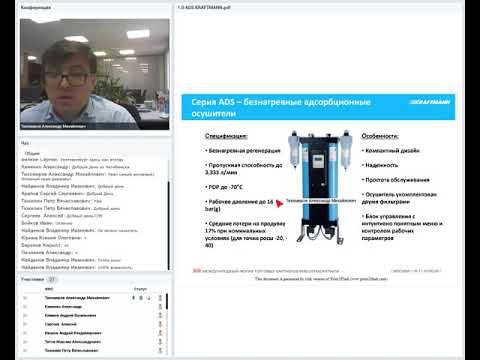This screenshot has height=360, width=480.
Task: Click the ADS dryer product image on slide
Action: coord(320,187)
